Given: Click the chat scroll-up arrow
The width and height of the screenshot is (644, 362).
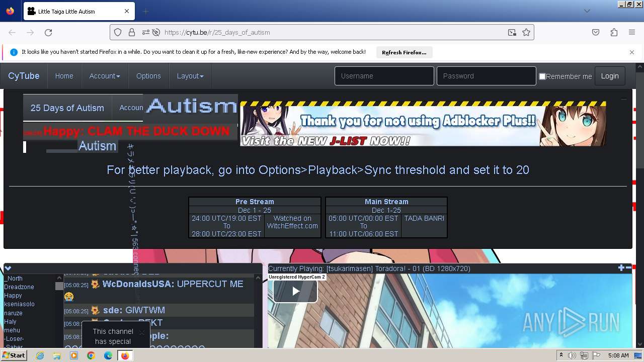Looking at the screenshot, I should click(x=258, y=278).
